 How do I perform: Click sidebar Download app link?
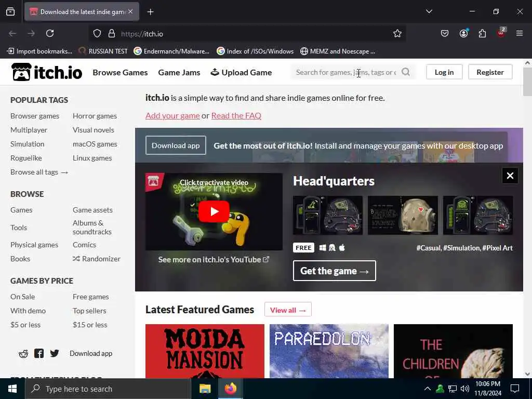point(91,353)
